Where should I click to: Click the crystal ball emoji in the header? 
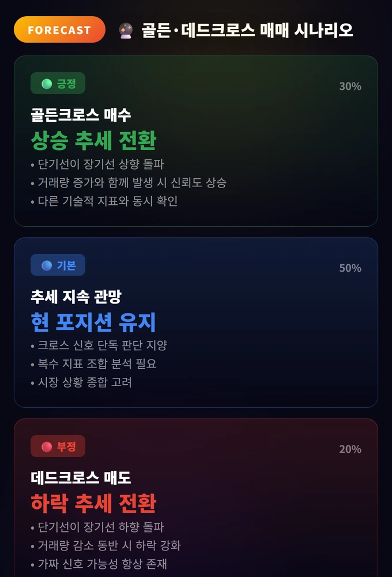pos(126,29)
